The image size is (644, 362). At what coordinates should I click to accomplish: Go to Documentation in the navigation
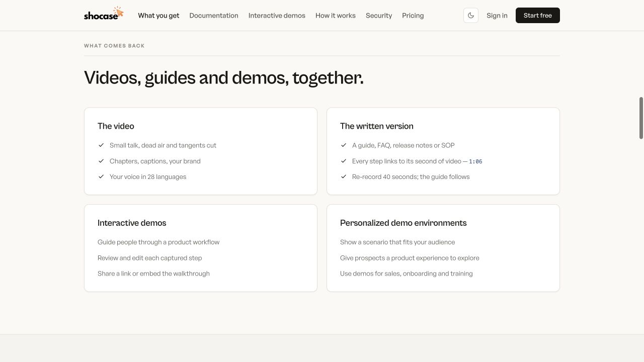tap(214, 16)
